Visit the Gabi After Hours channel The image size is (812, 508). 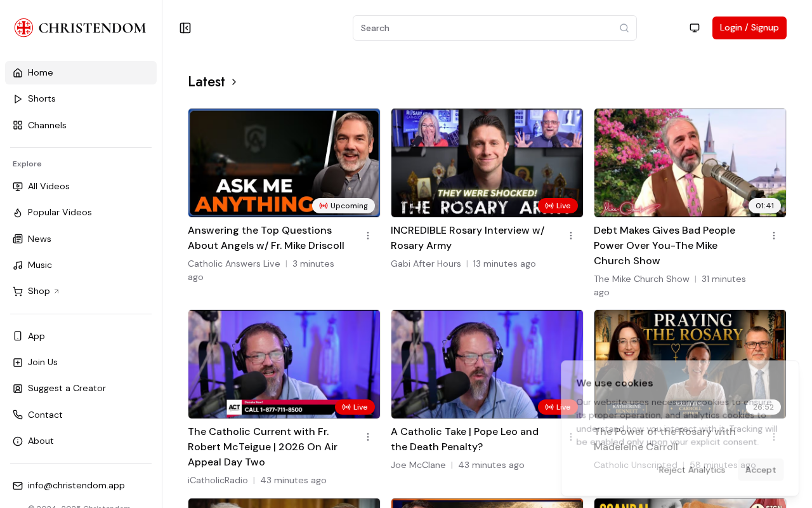(x=426, y=264)
